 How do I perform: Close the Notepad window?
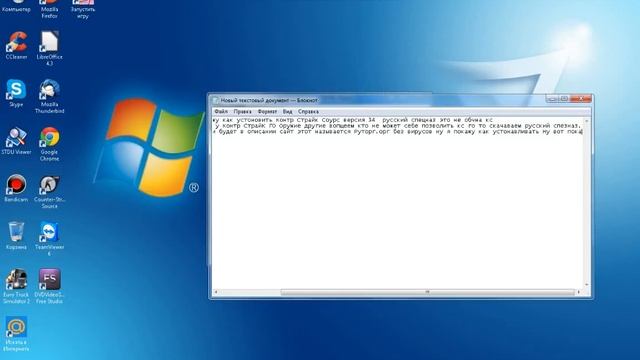(581, 99)
